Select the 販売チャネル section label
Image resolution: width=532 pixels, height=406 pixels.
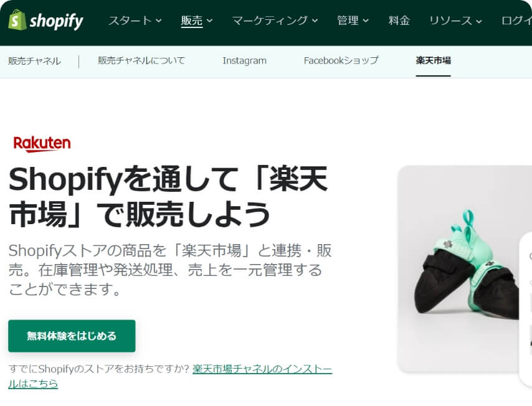[x=35, y=61]
